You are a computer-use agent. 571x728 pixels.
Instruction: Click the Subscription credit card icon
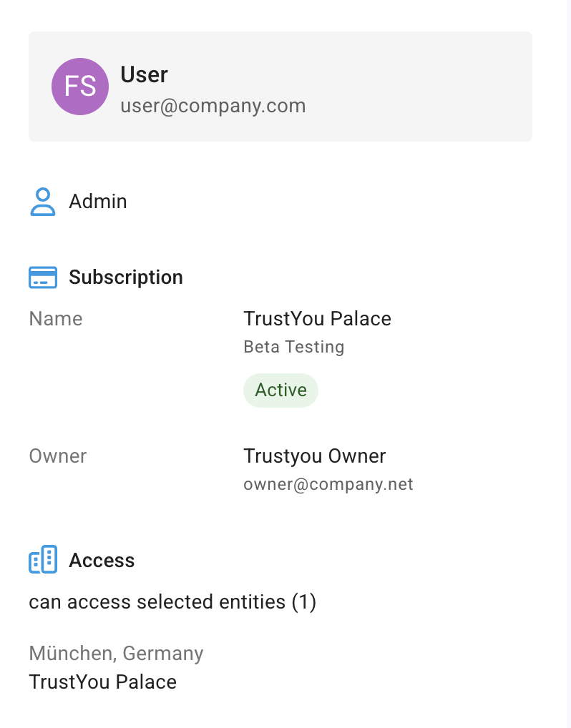coord(43,277)
